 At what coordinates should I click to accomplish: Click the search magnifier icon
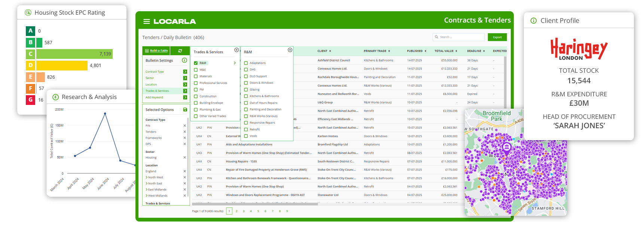click(437, 37)
